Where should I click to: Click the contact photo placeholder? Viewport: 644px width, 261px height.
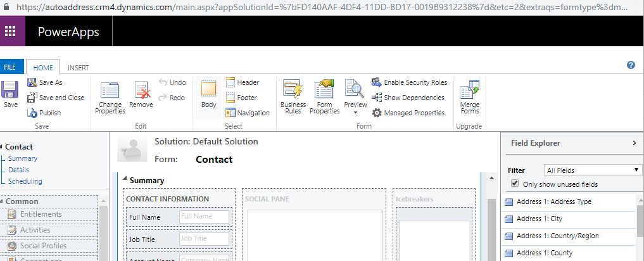(132, 148)
